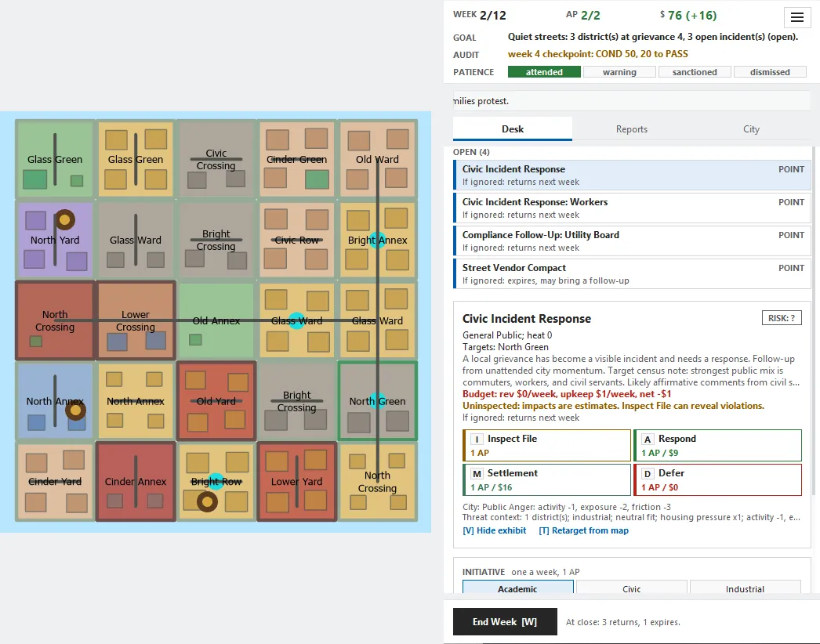Select Civic Incident Response: Workers row

632,208
